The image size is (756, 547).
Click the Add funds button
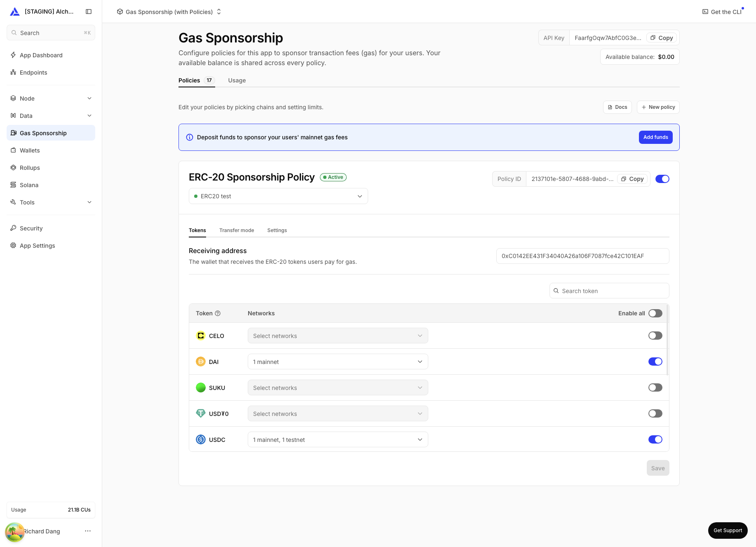point(656,137)
